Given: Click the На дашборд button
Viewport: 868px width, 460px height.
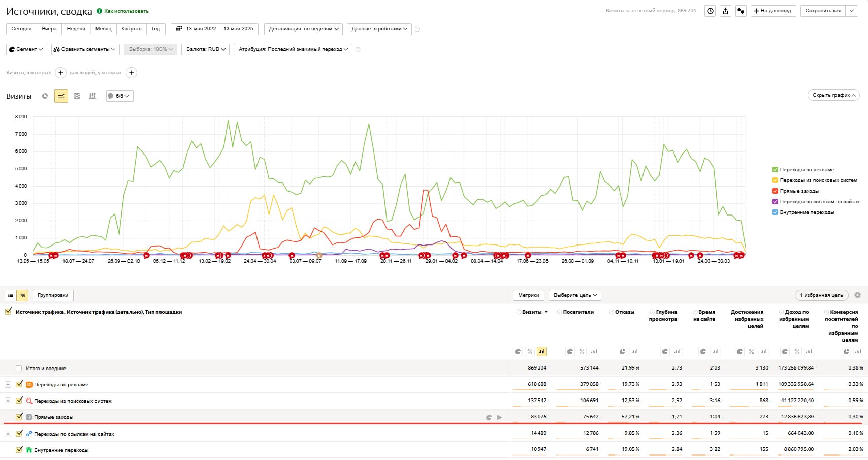Looking at the screenshot, I should click(x=772, y=11).
